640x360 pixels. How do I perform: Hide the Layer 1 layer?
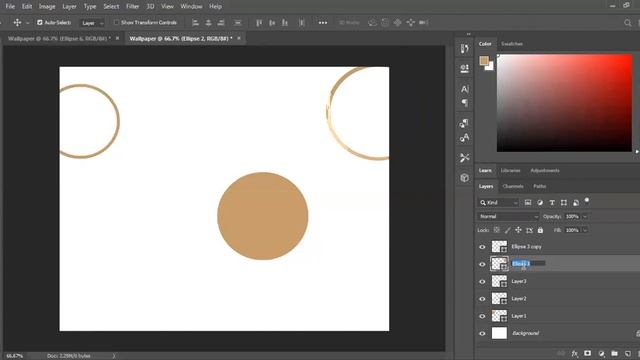tap(482, 316)
